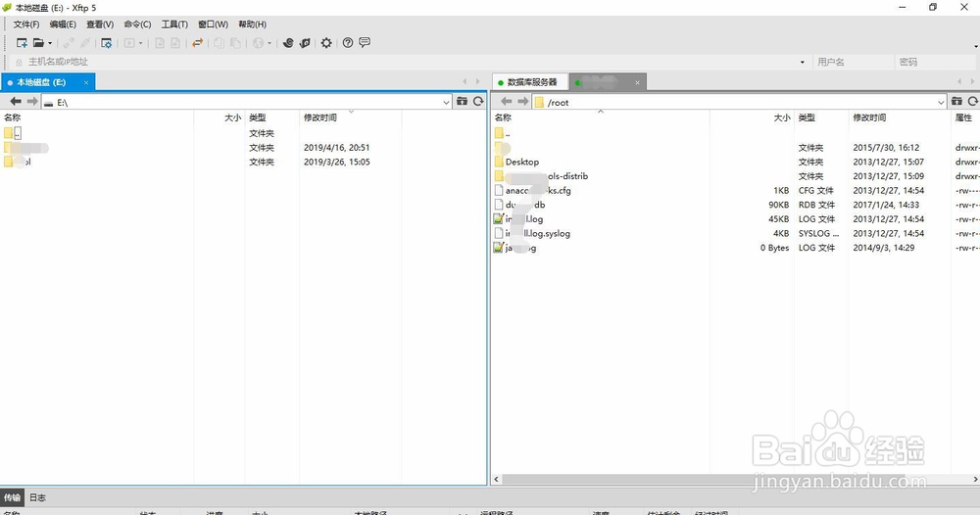980x515 pixels.
Task: Go forward in remote /root pane
Action: pyautogui.click(x=523, y=101)
